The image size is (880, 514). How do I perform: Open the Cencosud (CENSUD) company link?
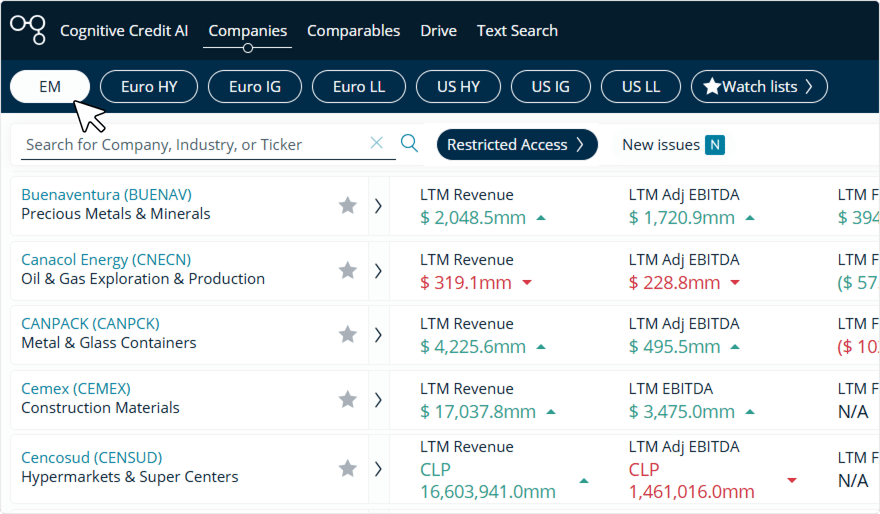[91, 457]
